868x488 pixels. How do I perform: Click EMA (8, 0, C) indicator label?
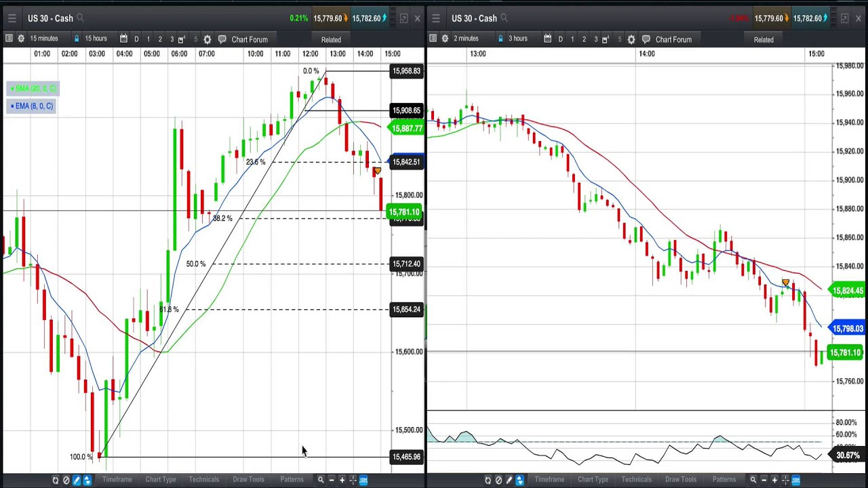(x=31, y=106)
